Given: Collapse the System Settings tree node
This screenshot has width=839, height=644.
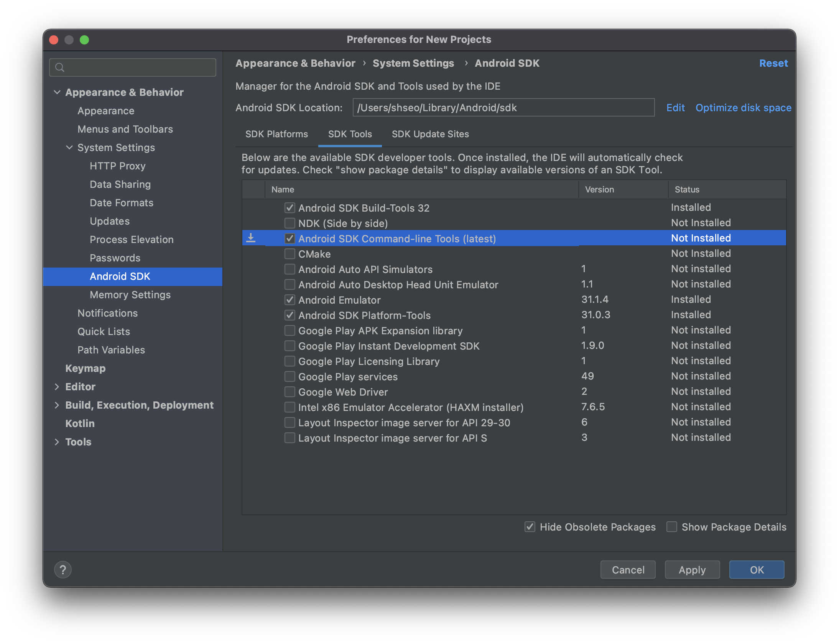Looking at the screenshot, I should (69, 147).
